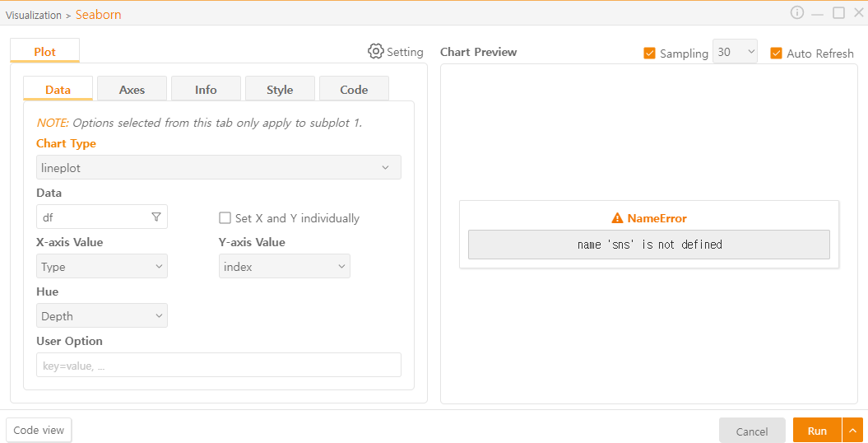Click the NameError warning triangle icon
The image size is (868, 443).
tap(617, 218)
